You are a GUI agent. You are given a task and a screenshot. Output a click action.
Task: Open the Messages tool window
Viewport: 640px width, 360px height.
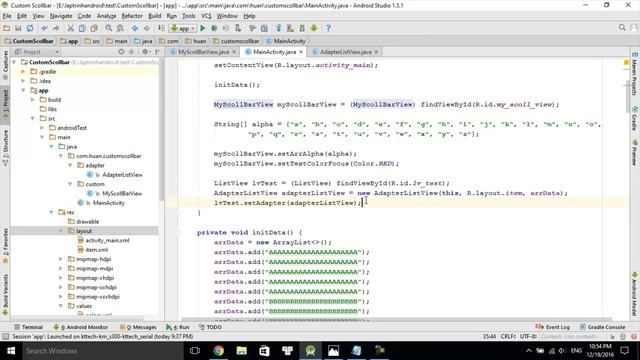pyautogui.click(x=138, y=327)
